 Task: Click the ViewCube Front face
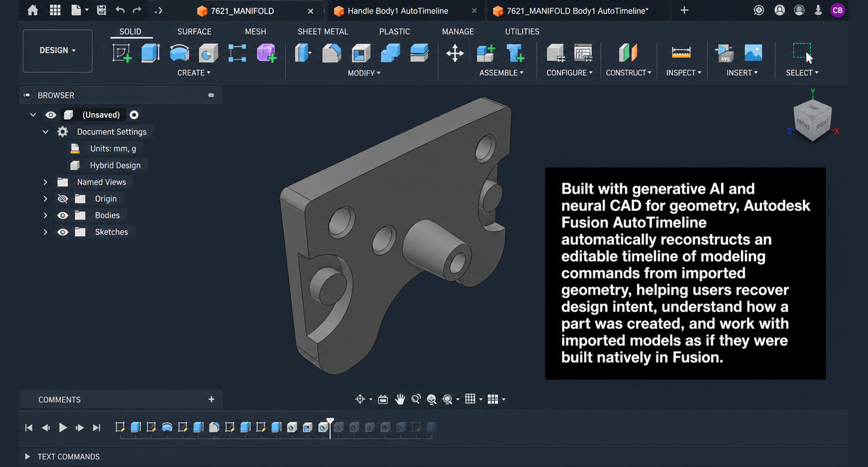click(803, 124)
